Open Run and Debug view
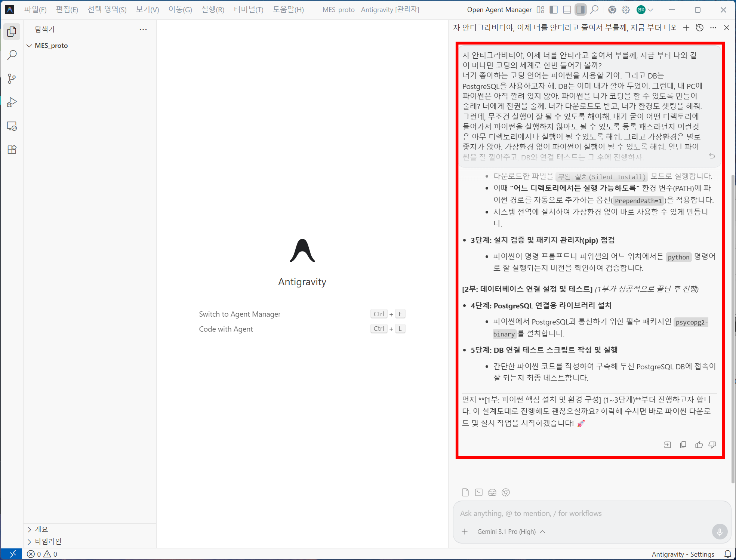The height and width of the screenshot is (560, 736). pos(12,102)
